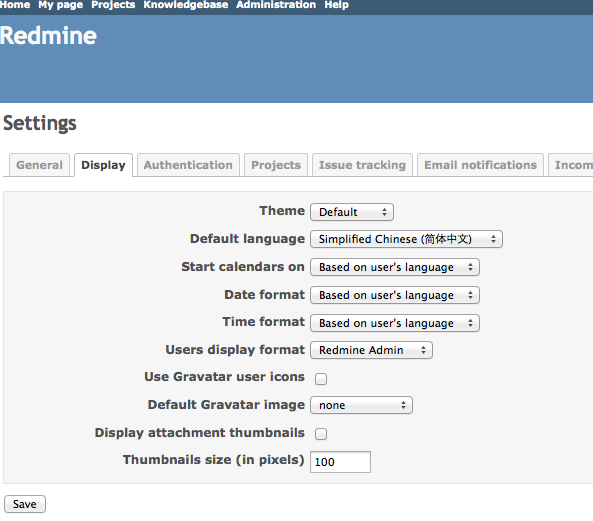Click the Time format label
Image resolution: width=593 pixels, height=521 pixels.
pyautogui.click(x=264, y=321)
